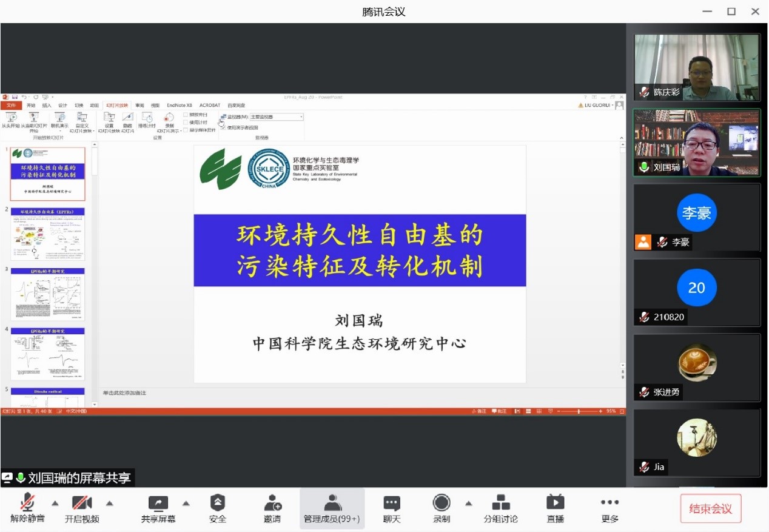769x532 pixels.
Task: Open the 聊天 chat icon
Action: click(392, 503)
